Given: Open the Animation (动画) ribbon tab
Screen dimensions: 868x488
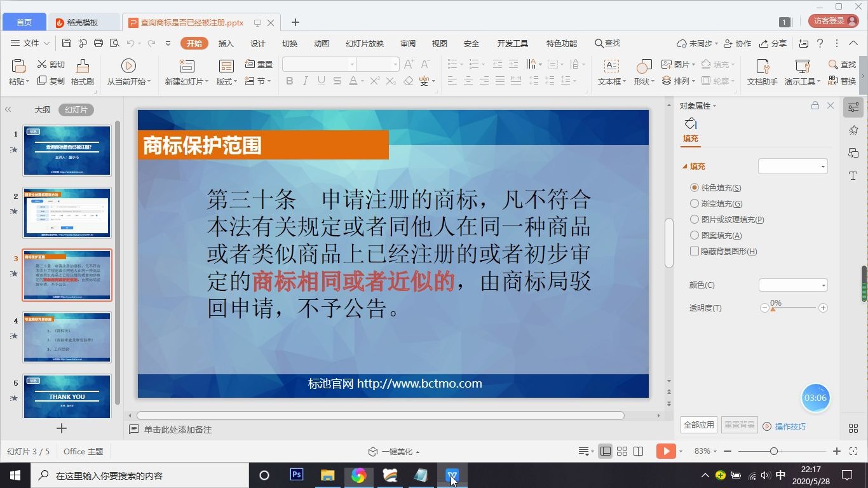Looking at the screenshot, I should (322, 43).
